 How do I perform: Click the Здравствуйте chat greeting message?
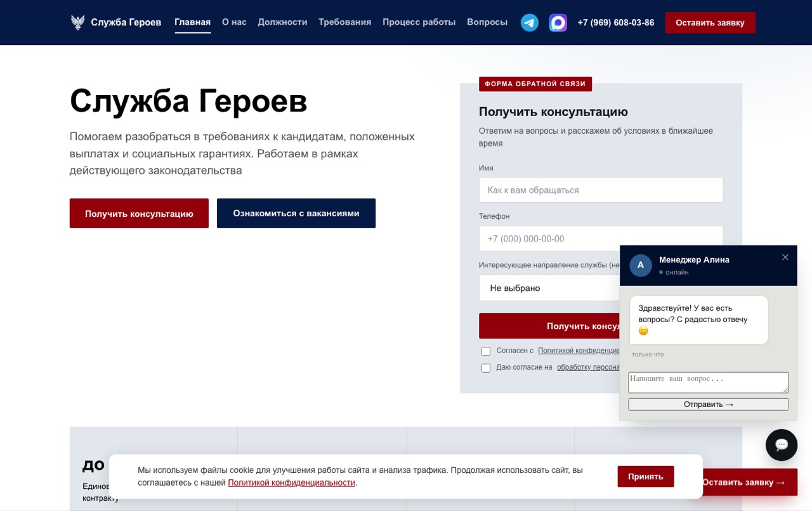click(698, 320)
